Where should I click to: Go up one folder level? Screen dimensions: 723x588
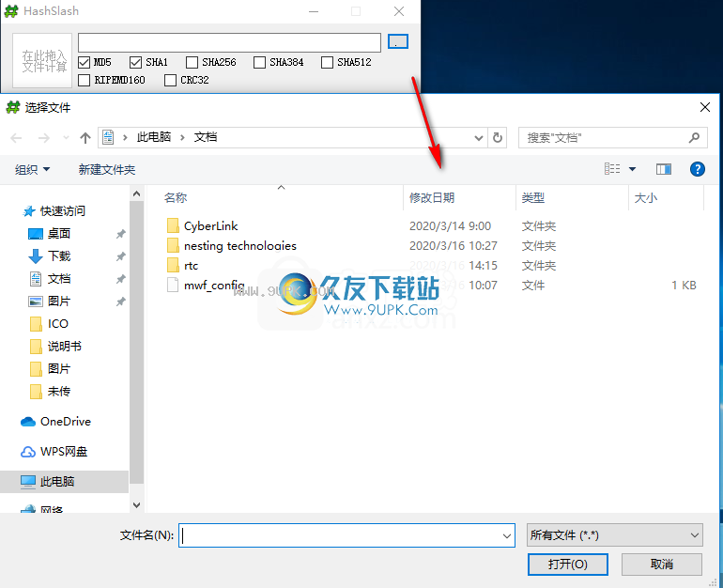[x=85, y=138]
